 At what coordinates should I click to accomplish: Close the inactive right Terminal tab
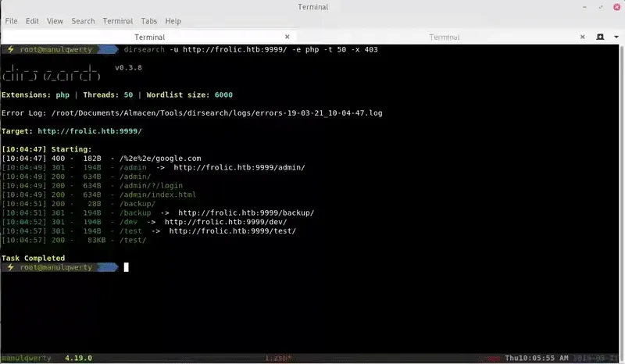(x=581, y=37)
